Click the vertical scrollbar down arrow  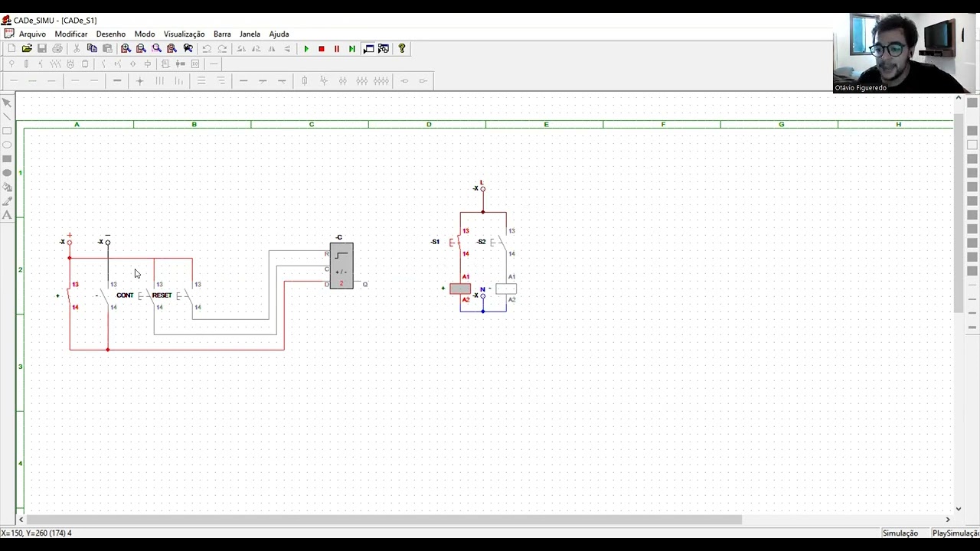(959, 508)
